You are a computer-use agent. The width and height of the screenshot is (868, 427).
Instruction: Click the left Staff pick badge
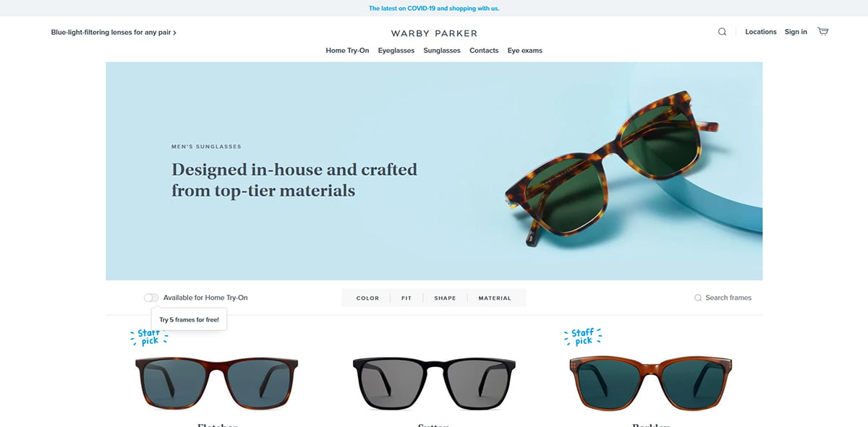tap(148, 337)
